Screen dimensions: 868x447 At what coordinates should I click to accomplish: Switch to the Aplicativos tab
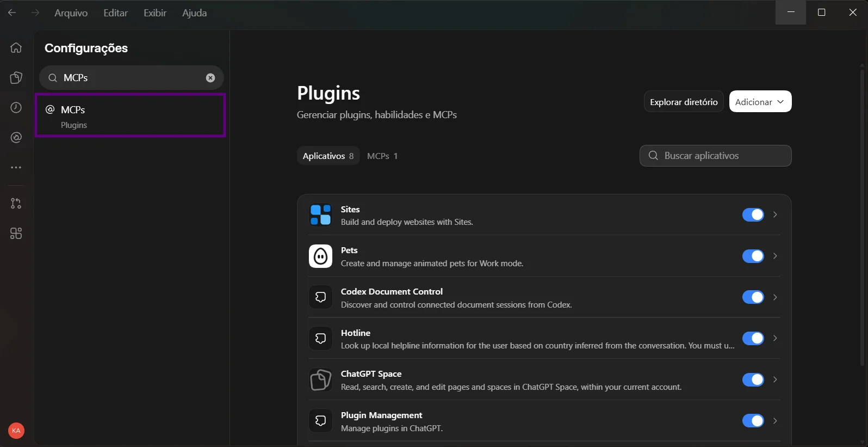pyautogui.click(x=328, y=156)
